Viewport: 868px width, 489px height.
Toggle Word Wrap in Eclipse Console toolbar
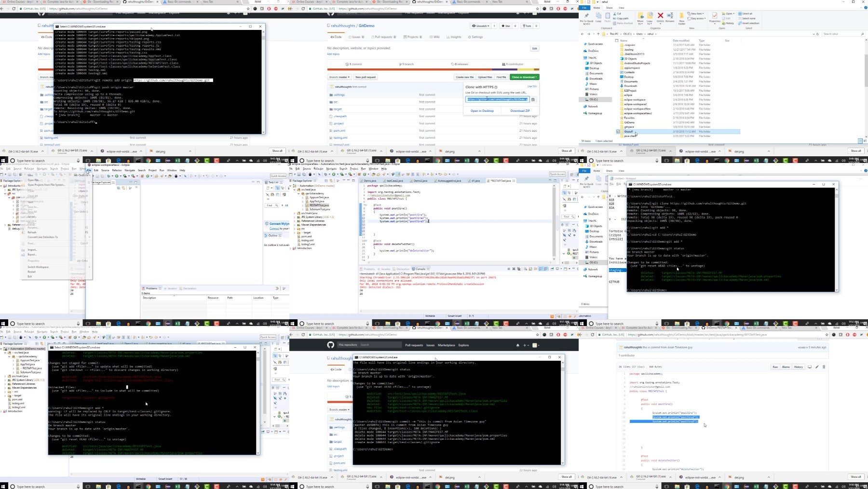pos(534,269)
